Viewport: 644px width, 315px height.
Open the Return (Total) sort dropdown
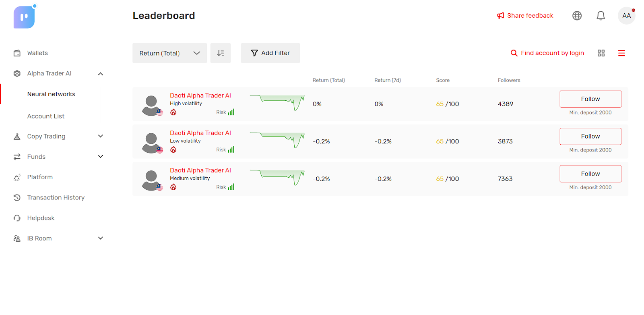point(169,53)
